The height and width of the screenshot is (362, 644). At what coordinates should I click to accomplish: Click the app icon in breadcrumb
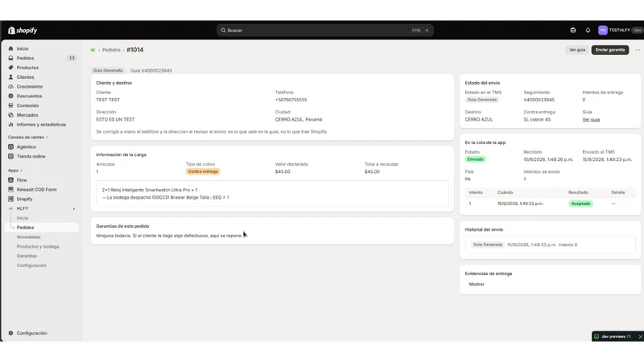tap(93, 50)
